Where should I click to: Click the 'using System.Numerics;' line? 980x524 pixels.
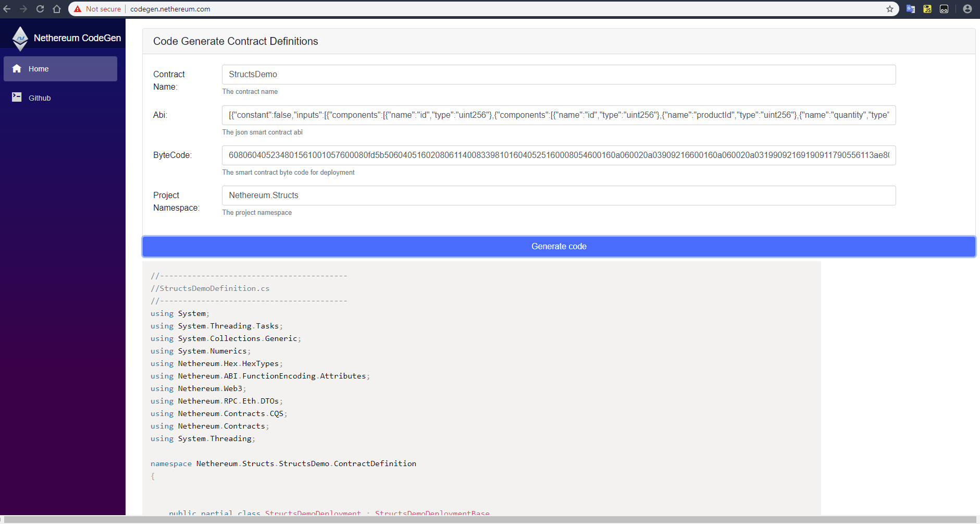pos(201,351)
